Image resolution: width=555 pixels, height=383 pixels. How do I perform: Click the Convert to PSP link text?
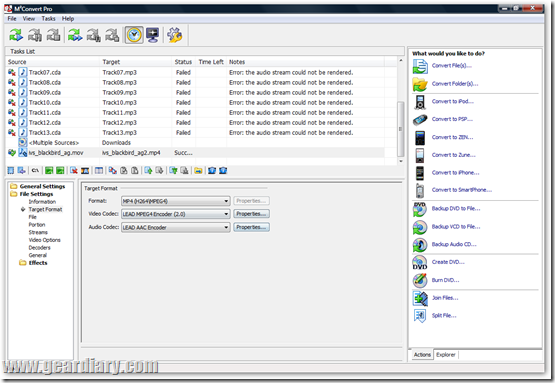tap(452, 119)
